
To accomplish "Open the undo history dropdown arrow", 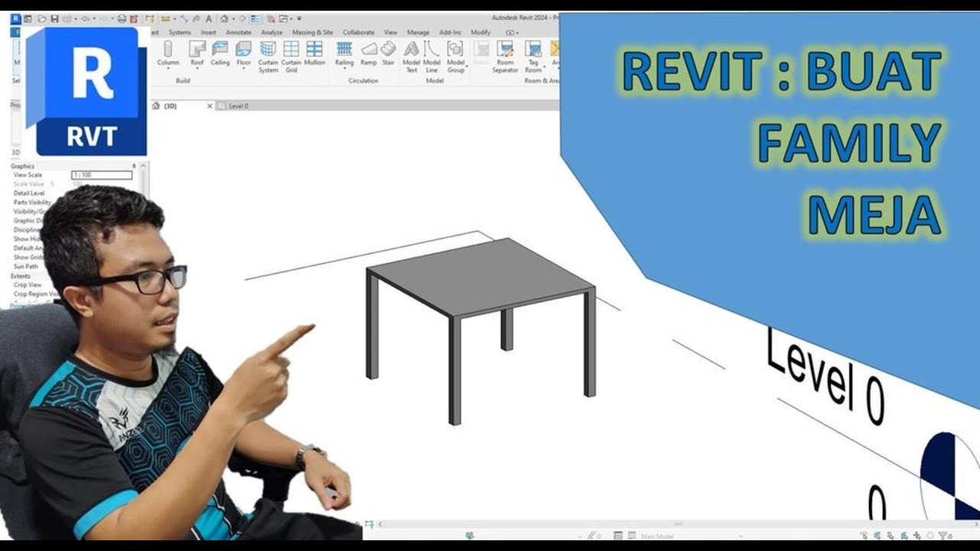I will (x=94, y=19).
